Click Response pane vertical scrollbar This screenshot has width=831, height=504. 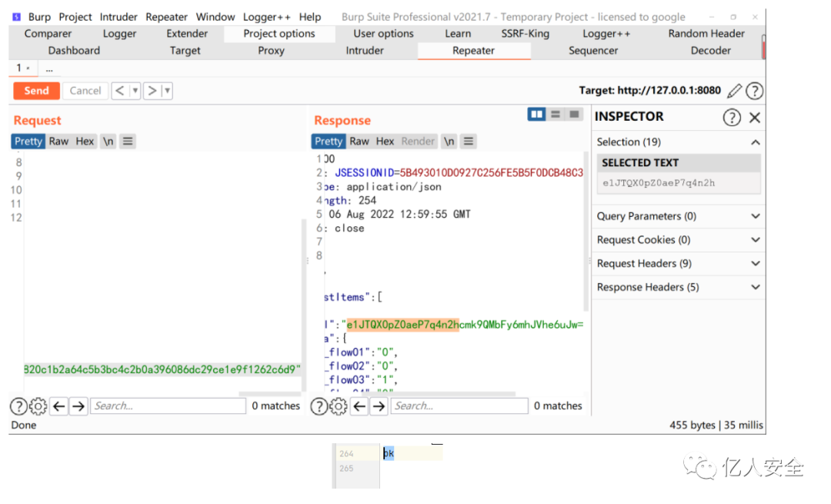pos(586,232)
